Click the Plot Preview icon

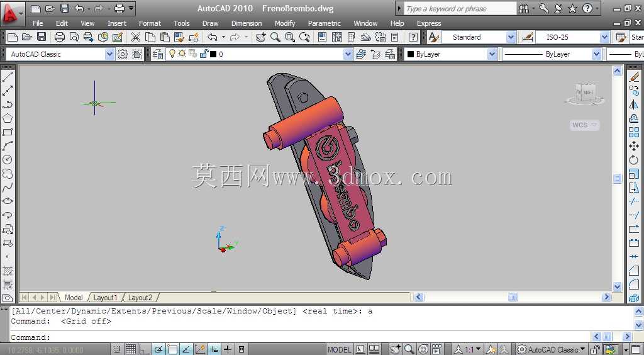[74, 37]
